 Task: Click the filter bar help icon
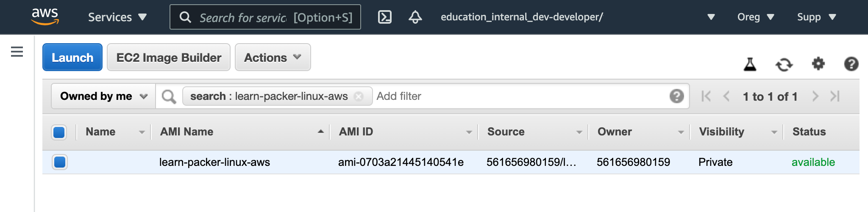pos(676,96)
